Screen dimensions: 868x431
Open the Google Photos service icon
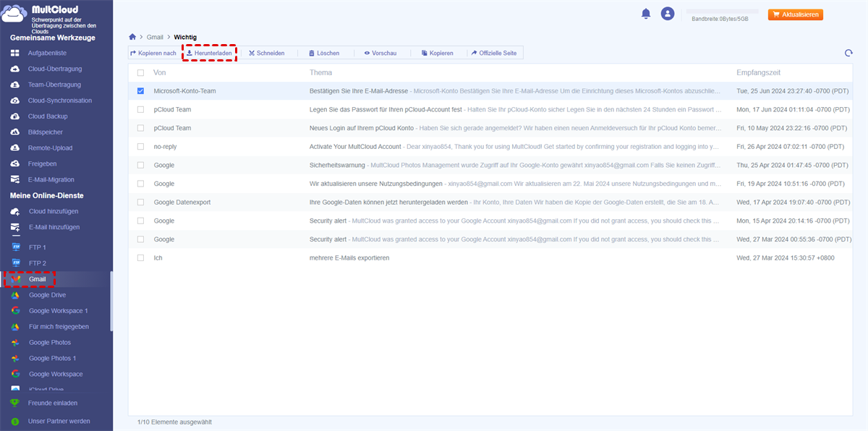[14, 343]
